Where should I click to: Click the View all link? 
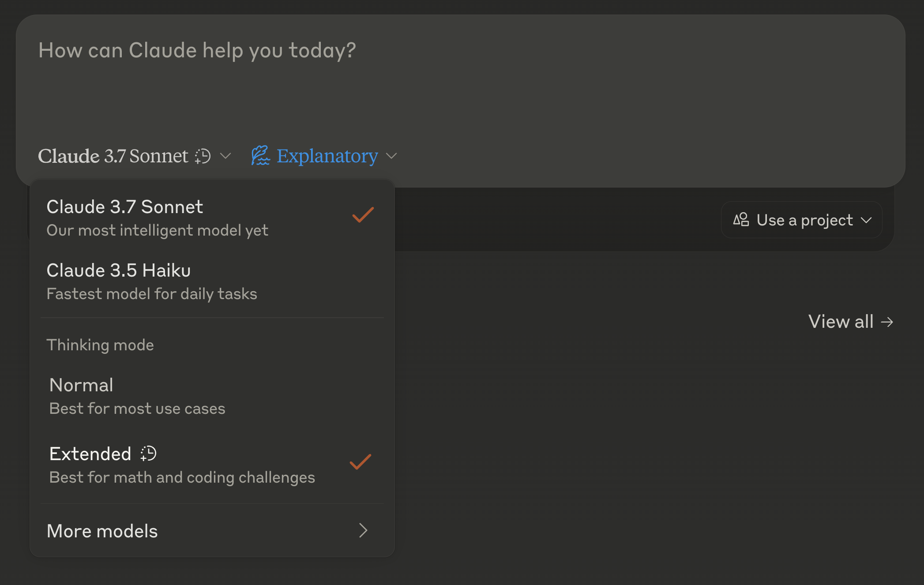(841, 322)
